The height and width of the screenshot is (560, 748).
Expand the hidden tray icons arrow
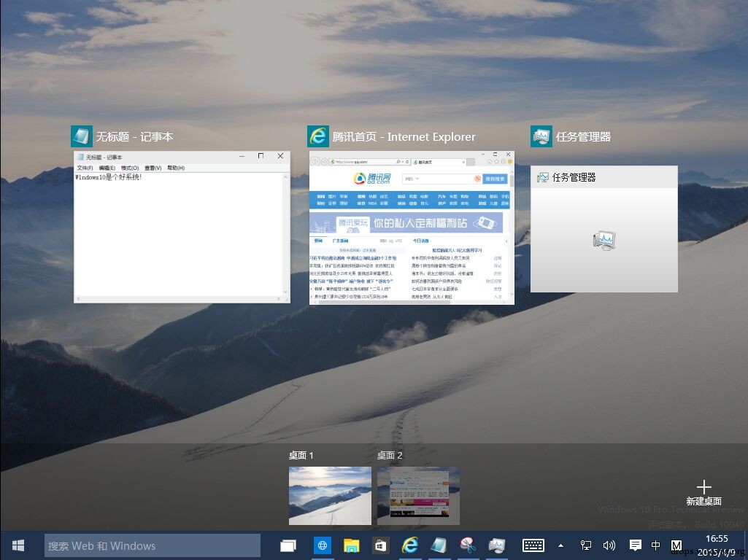[x=561, y=545]
